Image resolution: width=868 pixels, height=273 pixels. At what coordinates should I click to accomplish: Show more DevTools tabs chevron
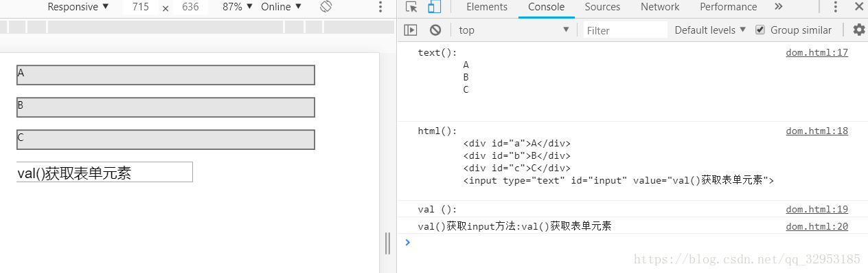click(778, 7)
